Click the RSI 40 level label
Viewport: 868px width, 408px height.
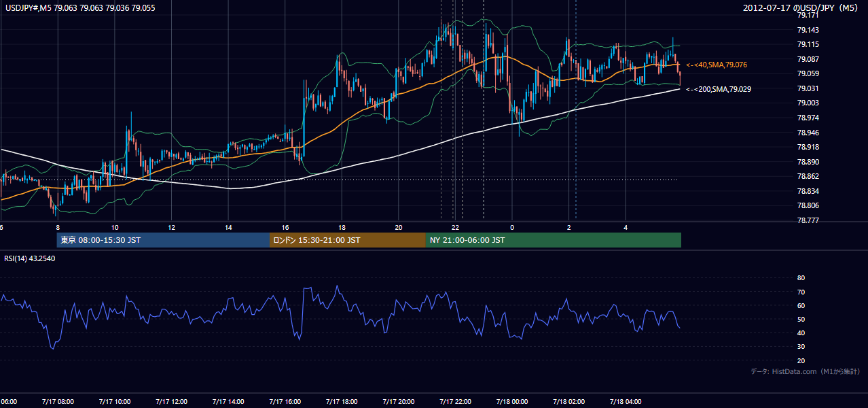[801, 333]
